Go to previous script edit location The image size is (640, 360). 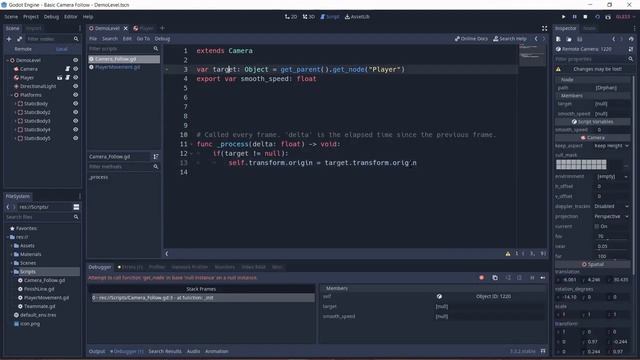tap(536, 39)
